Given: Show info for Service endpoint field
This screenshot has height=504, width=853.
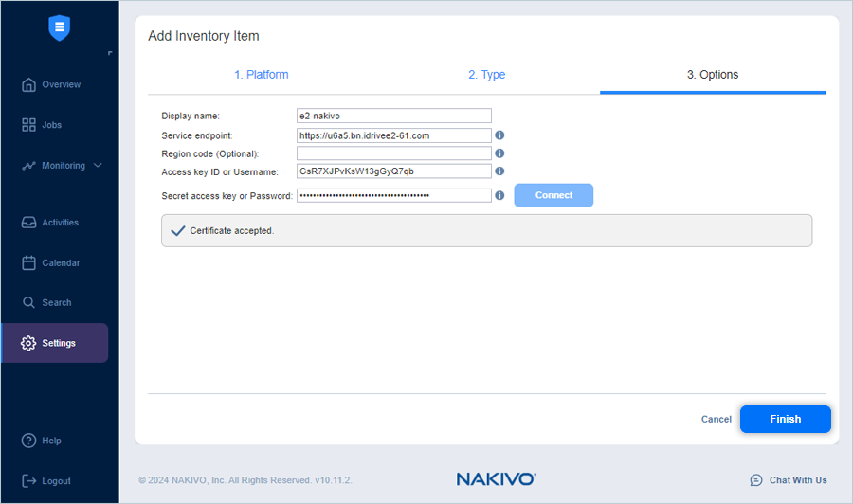Looking at the screenshot, I should [499, 135].
